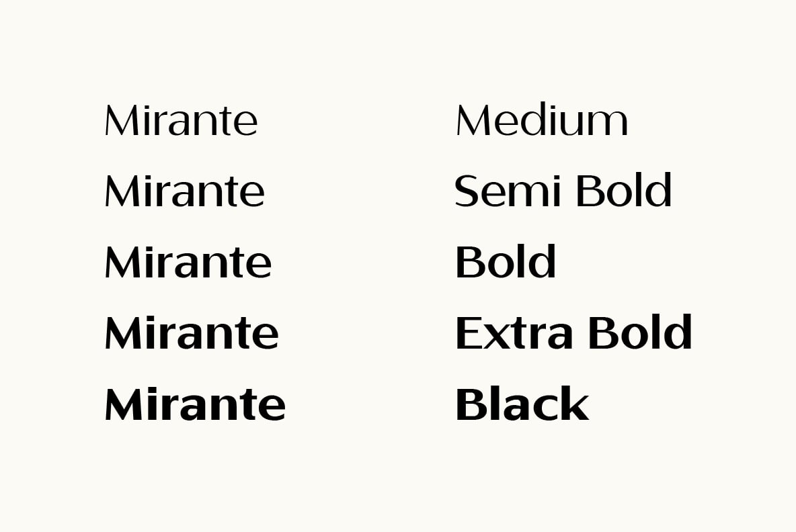Viewport: 796px width, 532px height.
Task: Click the Medium weight label
Action: pyautogui.click(x=542, y=120)
